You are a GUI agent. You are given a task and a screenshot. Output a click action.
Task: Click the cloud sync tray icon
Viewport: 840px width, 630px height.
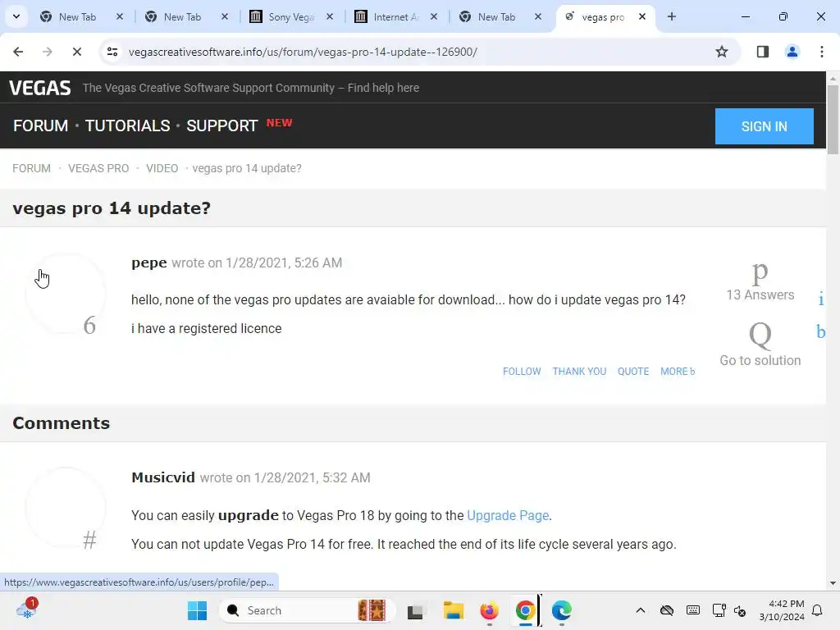[x=666, y=610]
